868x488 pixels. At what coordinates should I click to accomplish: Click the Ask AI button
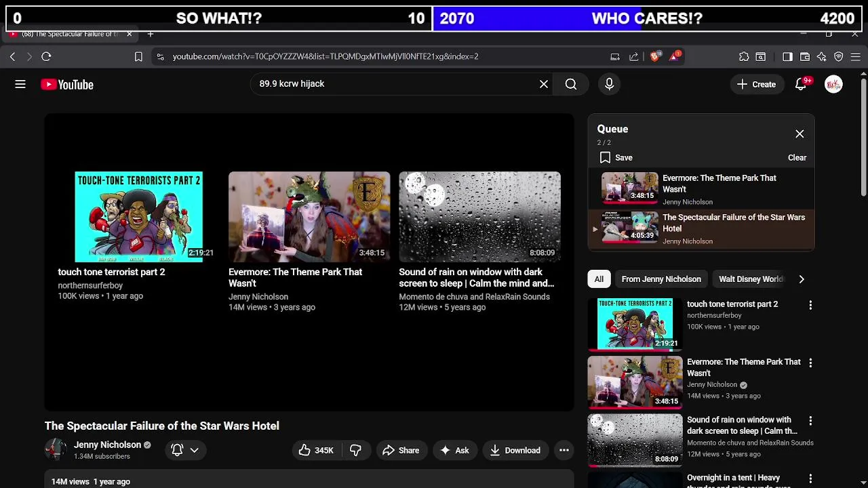pyautogui.click(x=454, y=451)
